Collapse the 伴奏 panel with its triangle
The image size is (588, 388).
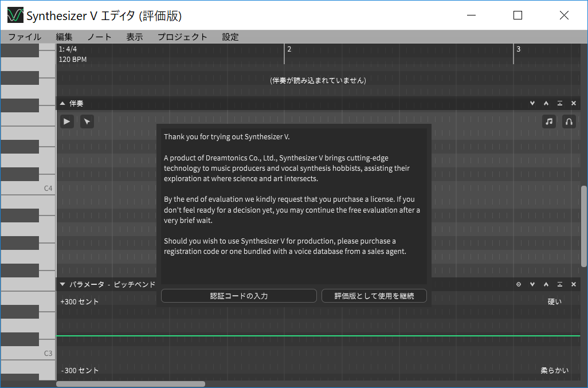click(62, 104)
